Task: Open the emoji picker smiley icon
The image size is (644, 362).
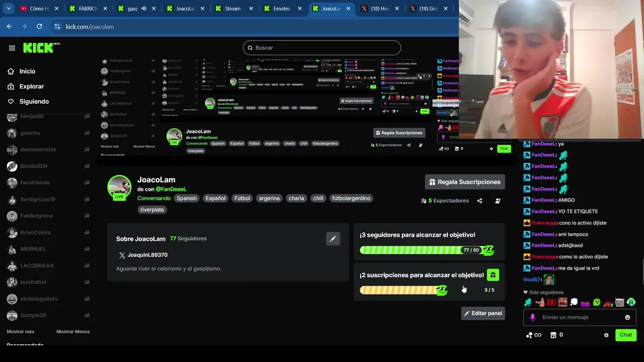Action: tap(627, 317)
